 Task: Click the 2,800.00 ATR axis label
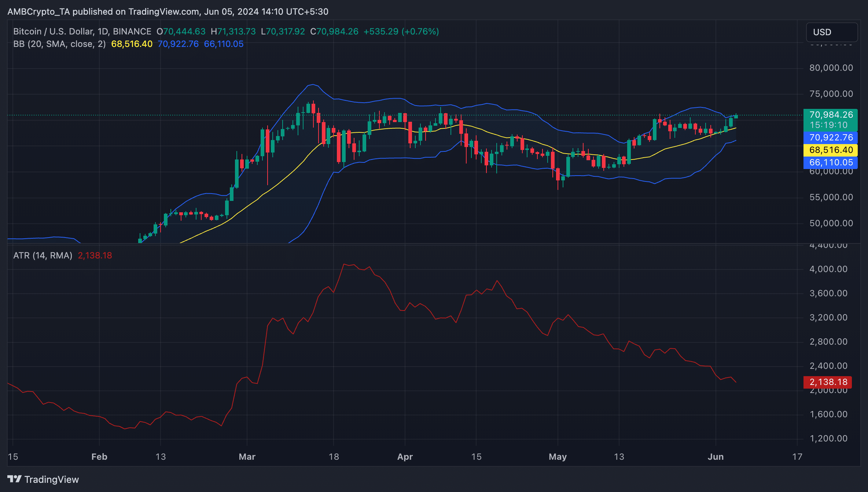point(828,342)
